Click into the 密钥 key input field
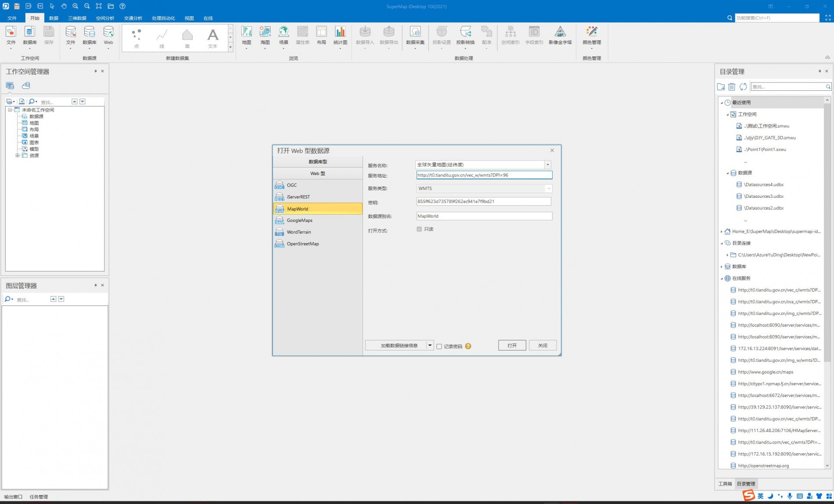The image size is (834, 504). point(484,201)
